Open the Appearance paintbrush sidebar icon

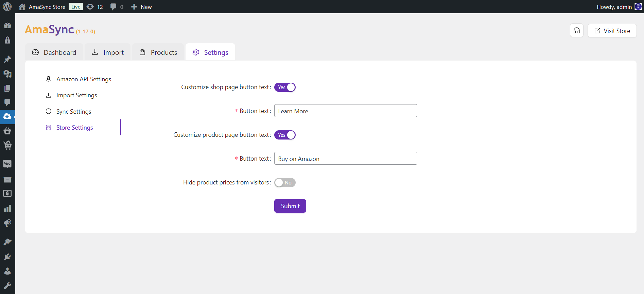pos(7,242)
